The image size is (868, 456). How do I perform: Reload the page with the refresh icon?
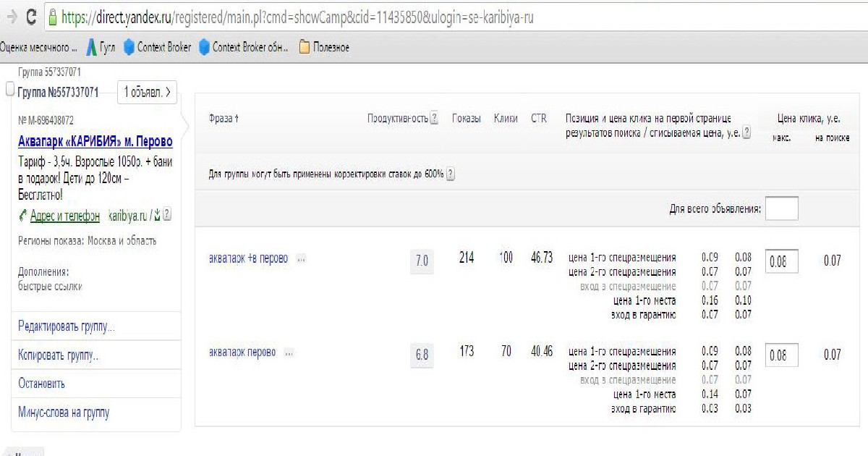coord(31,17)
